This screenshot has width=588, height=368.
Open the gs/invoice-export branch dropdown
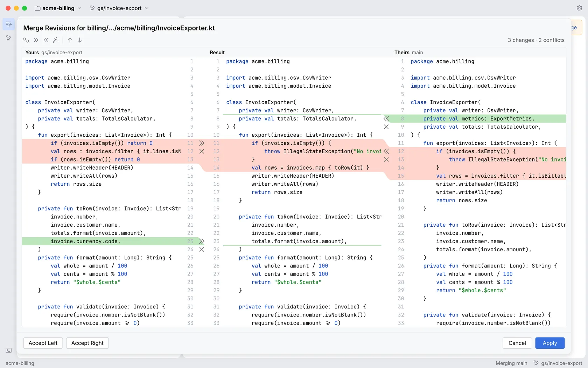(119, 8)
